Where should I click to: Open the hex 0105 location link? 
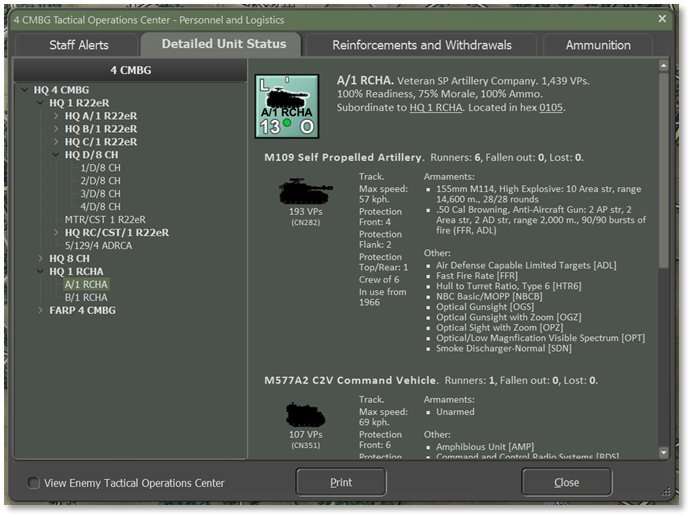pos(551,107)
